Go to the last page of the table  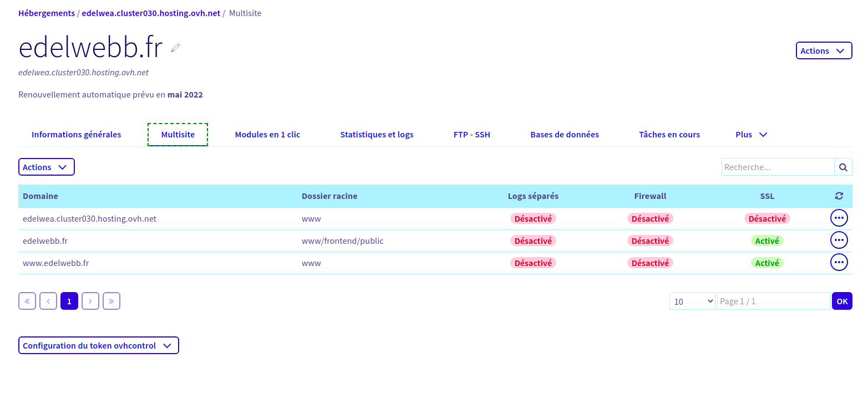click(x=111, y=301)
